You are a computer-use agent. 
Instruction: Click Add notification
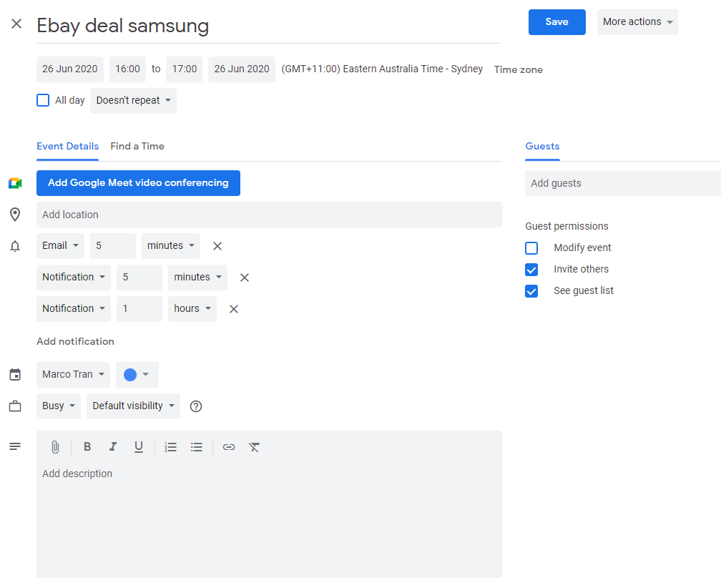pyautogui.click(x=75, y=342)
